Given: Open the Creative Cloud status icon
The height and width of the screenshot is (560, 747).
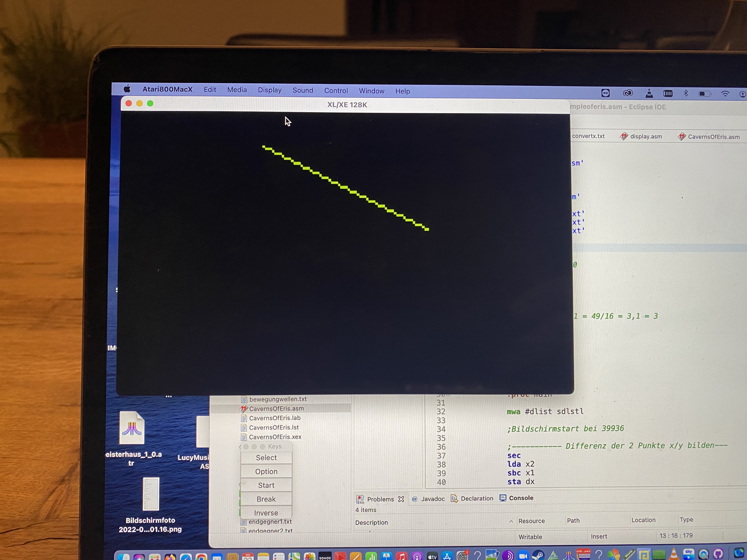Looking at the screenshot, I should [628, 93].
